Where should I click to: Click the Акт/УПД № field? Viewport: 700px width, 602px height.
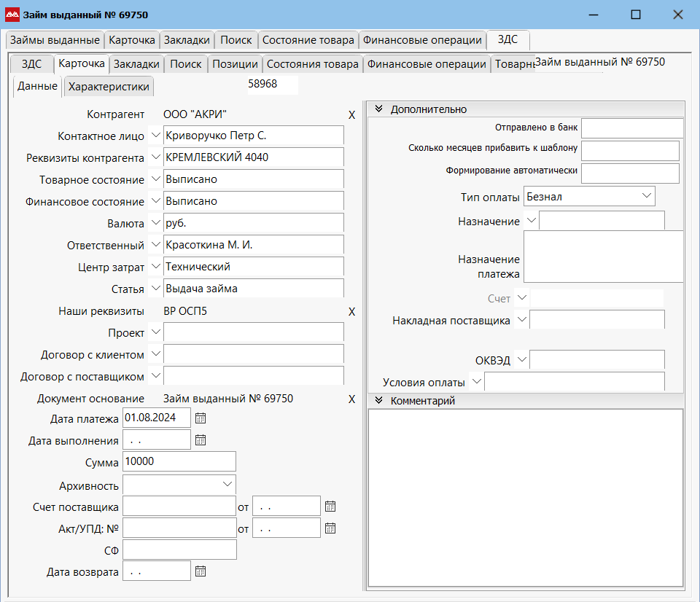point(179,528)
